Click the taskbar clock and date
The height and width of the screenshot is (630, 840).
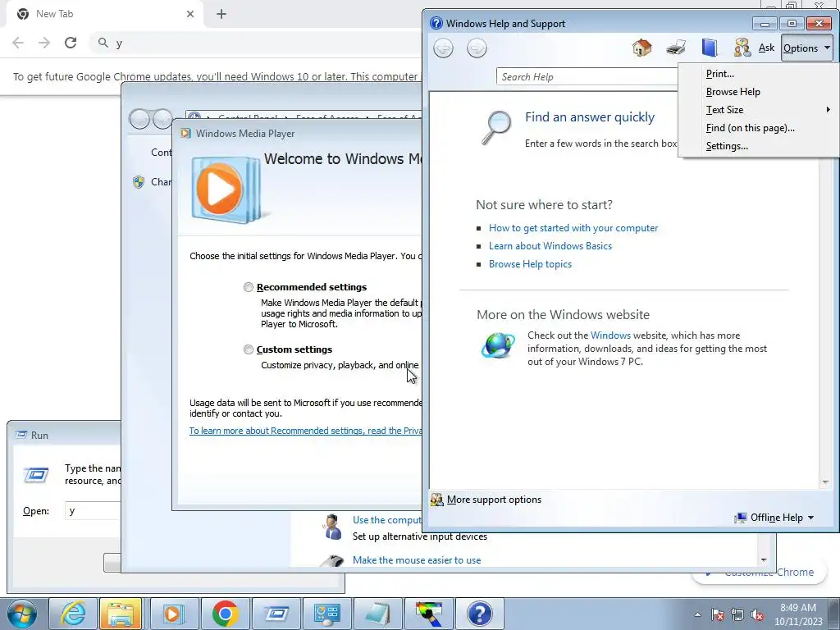(x=797, y=614)
